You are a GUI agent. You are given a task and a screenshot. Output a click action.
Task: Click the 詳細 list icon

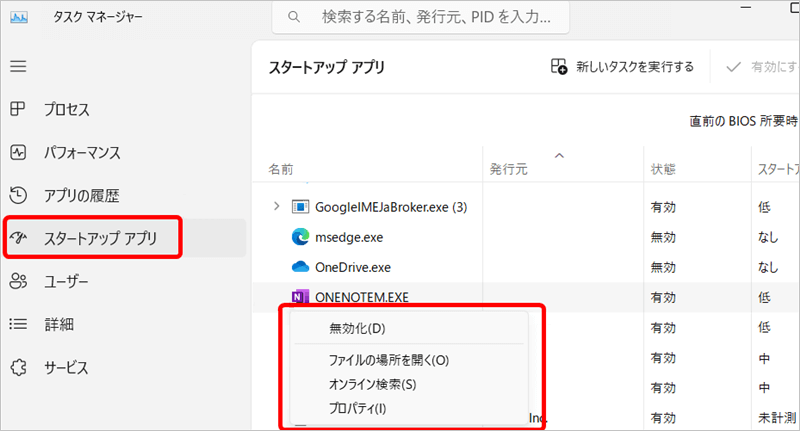pyautogui.click(x=18, y=324)
